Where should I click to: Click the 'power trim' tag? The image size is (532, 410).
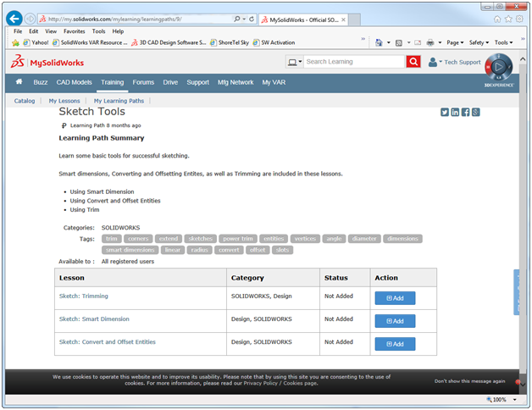click(238, 239)
